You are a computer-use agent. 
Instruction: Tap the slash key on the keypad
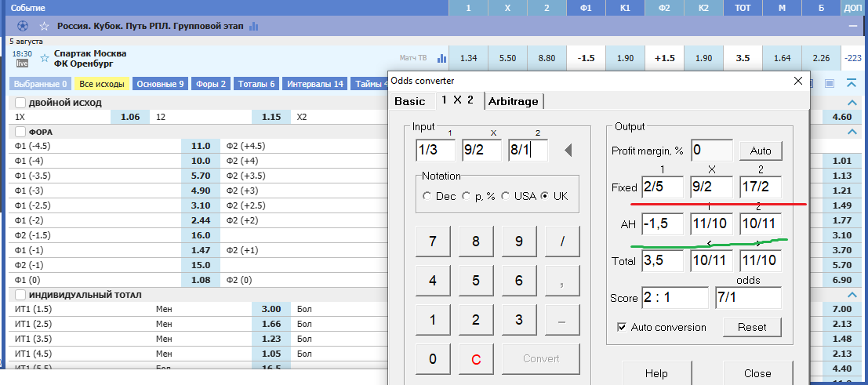pos(562,241)
